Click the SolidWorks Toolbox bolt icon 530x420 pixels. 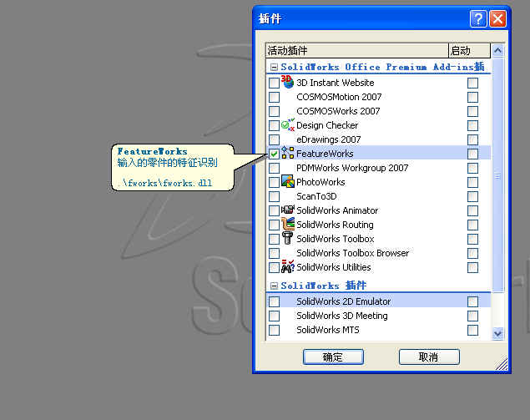point(288,238)
